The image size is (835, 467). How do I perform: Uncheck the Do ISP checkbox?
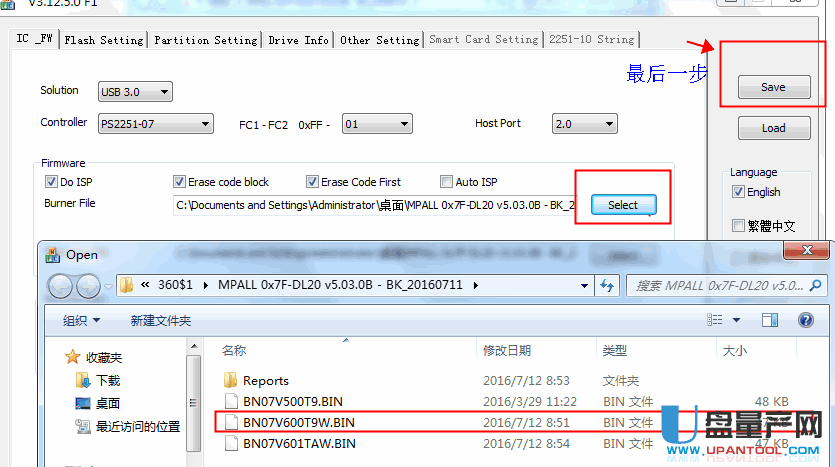tap(52, 182)
